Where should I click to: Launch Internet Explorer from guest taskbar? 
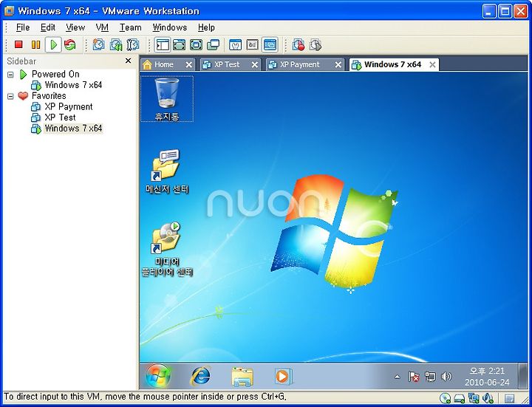pyautogui.click(x=200, y=376)
